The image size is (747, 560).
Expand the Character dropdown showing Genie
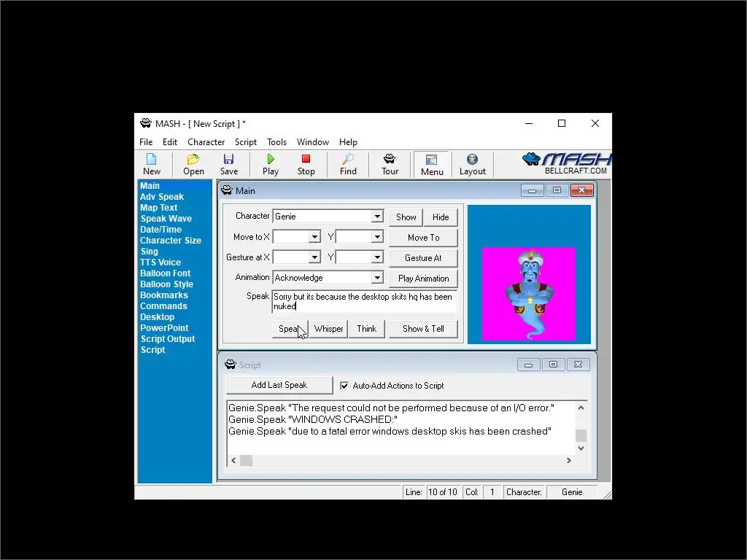coord(377,216)
